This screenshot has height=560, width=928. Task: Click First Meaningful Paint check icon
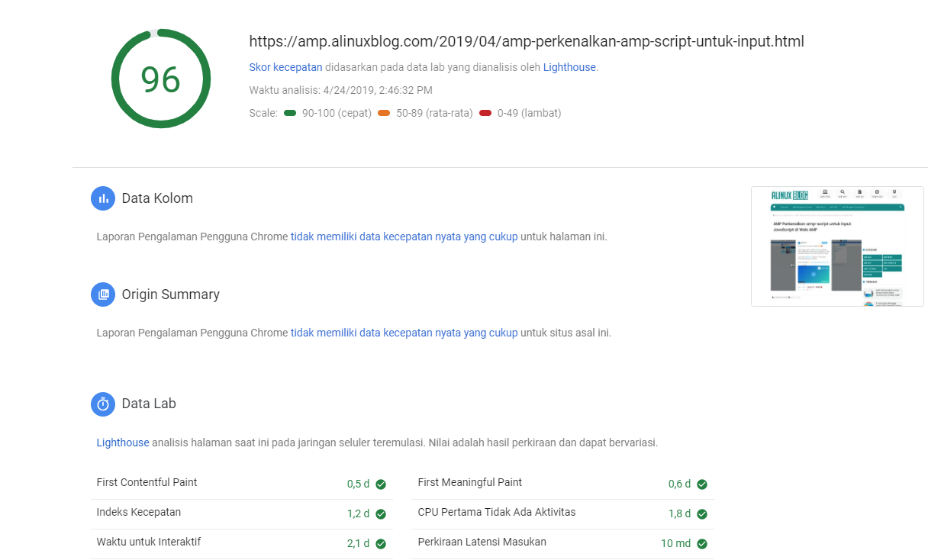click(702, 484)
